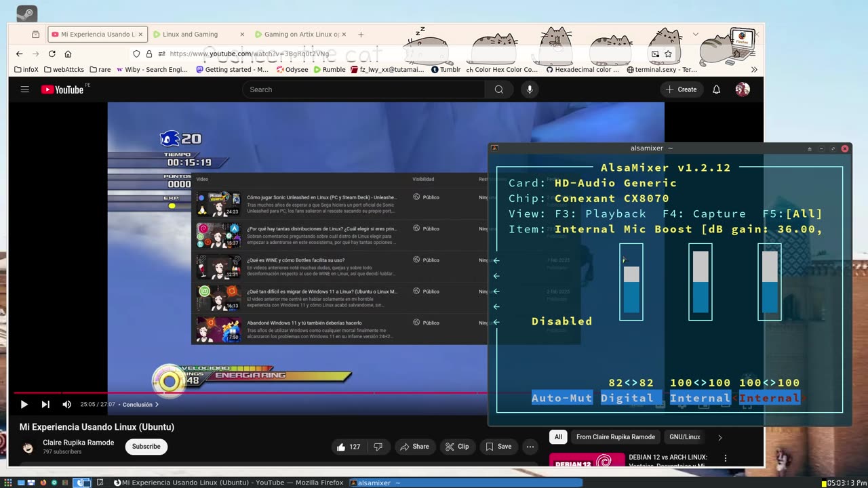Skip to next video
The height and width of the screenshot is (488, 868).
pos(45,405)
